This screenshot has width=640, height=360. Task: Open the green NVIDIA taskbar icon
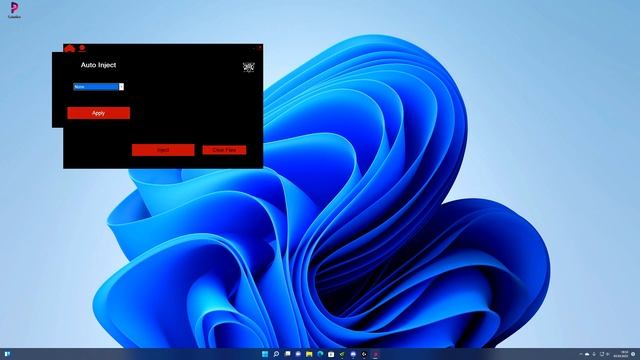click(x=342, y=354)
